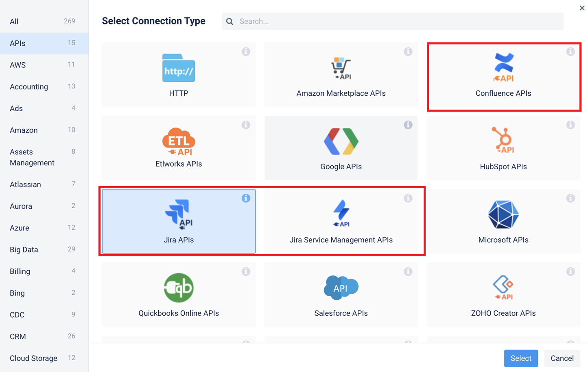The height and width of the screenshot is (372, 588).
Task: Select the APIs category
Action: point(44,43)
